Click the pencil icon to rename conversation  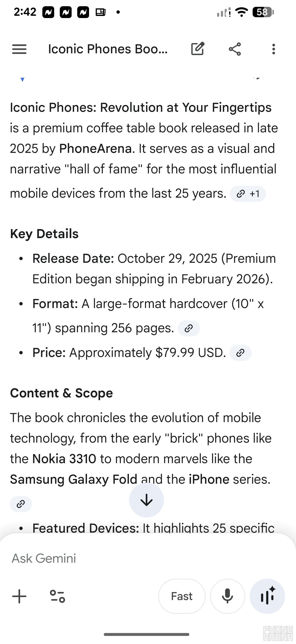pyautogui.click(x=197, y=49)
